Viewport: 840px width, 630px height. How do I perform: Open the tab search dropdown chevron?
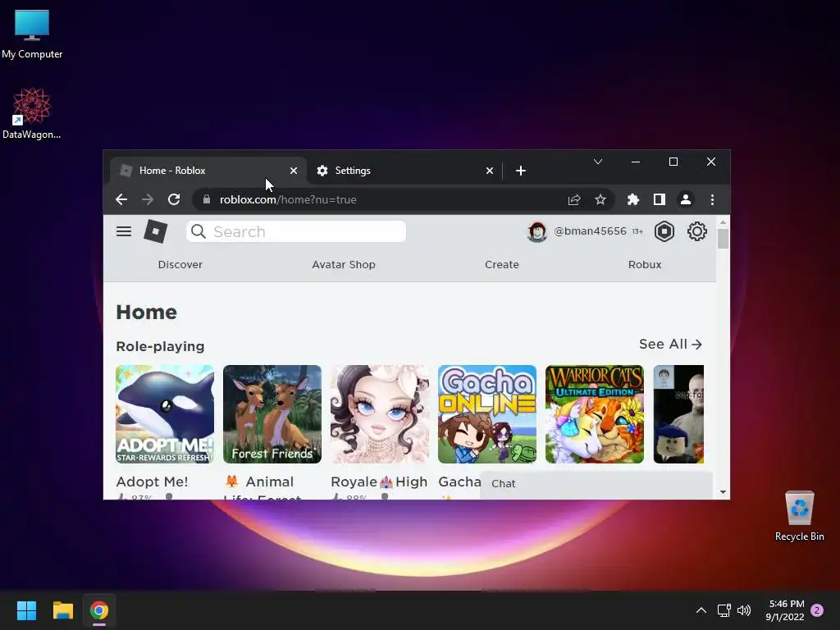[598, 162]
